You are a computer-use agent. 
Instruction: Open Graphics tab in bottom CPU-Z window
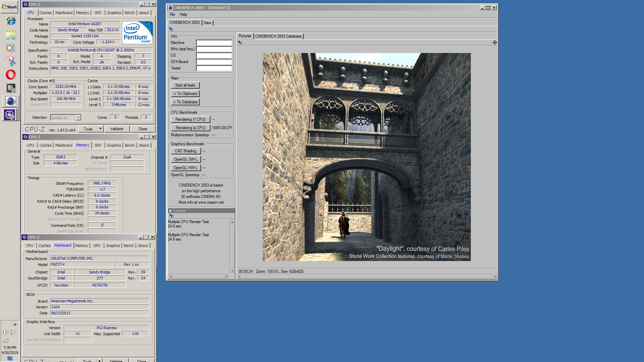(113, 246)
